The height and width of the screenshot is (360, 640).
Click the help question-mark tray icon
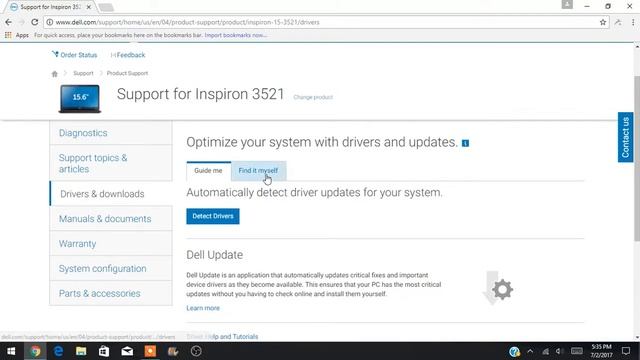(514, 351)
